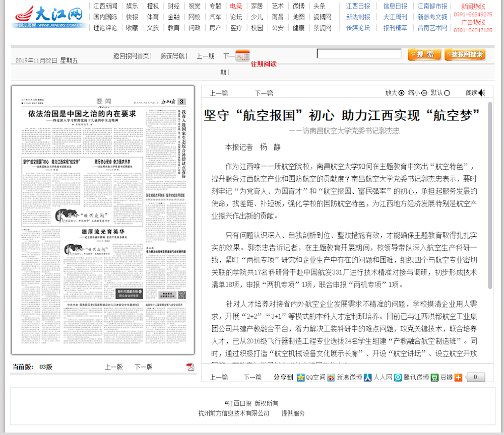Image resolution: width=504 pixels, height=435 pixels.
Task: Reset text size with 默认 button
Action: pos(447,93)
